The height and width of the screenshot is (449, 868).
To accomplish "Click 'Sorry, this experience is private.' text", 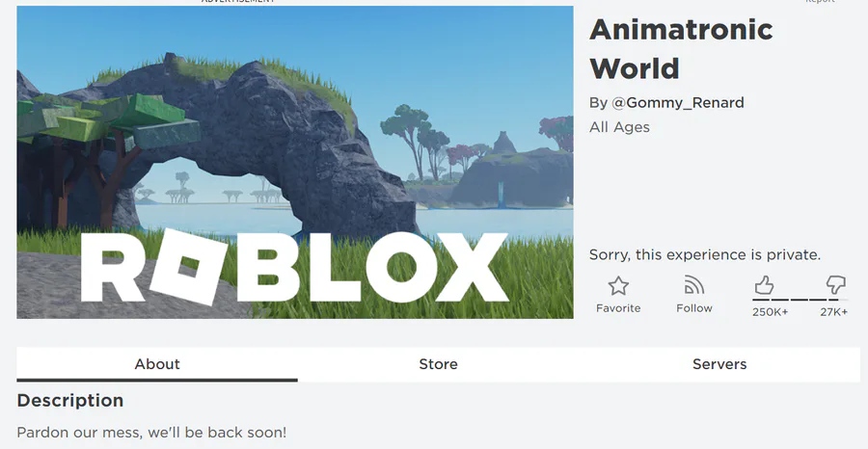I will point(705,255).
